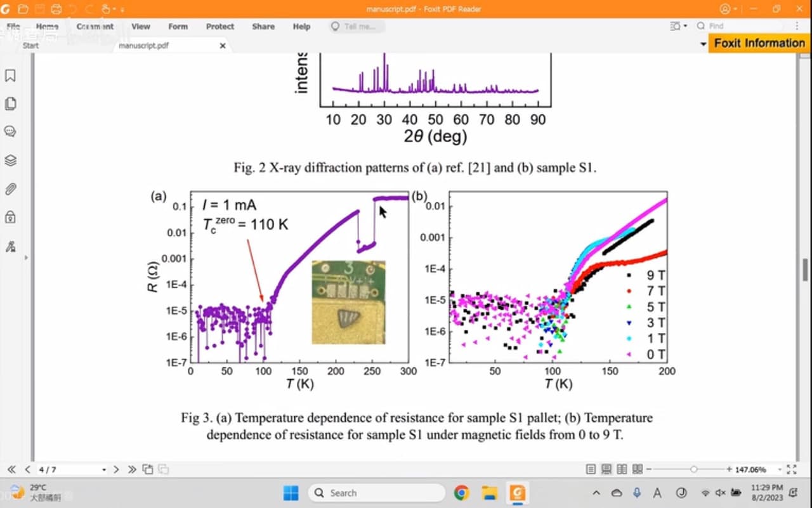Screen dimensions: 812x508
Task: Open the Security lock panel icon
Action: point(10,217)
